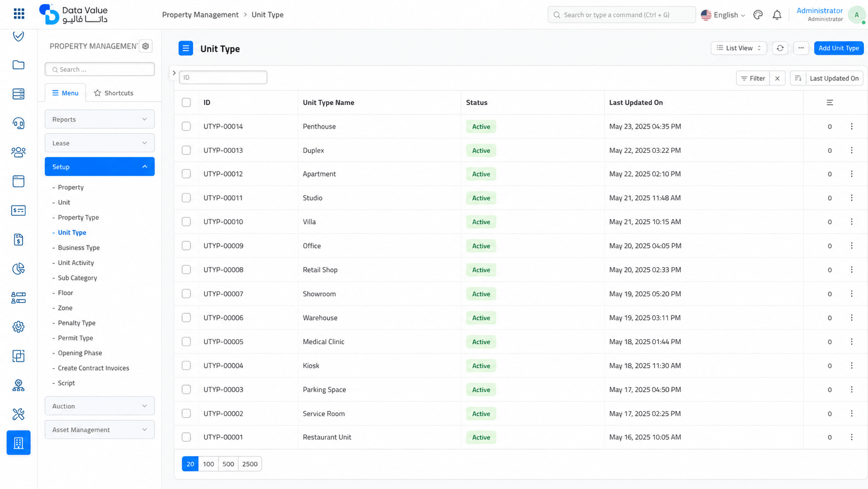Check the Studio row checkbox
868x489 pixels.
(x=186, y=198)
